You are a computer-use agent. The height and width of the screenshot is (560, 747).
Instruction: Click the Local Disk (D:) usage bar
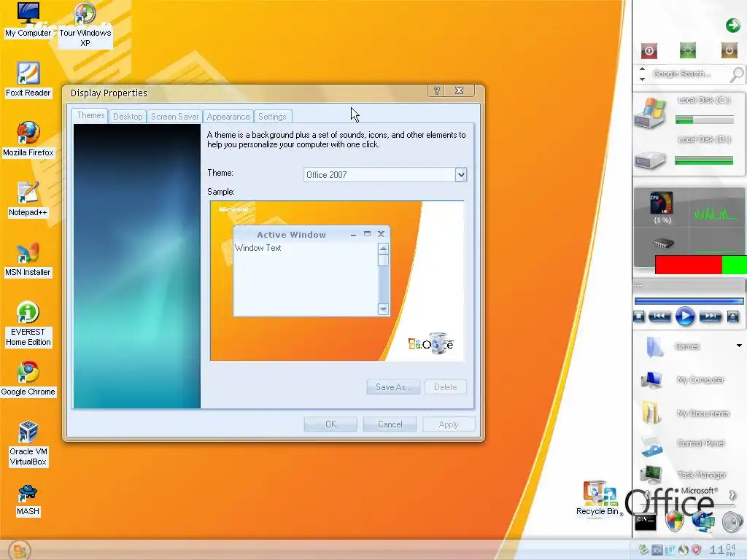point(705,161)
